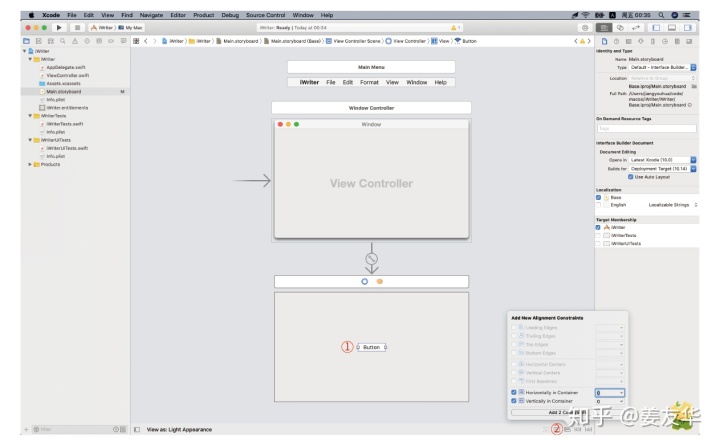This screenshot has width=720, height=446.
Task: Open the Debug menu in the menu bar
Action: point(230,15)
